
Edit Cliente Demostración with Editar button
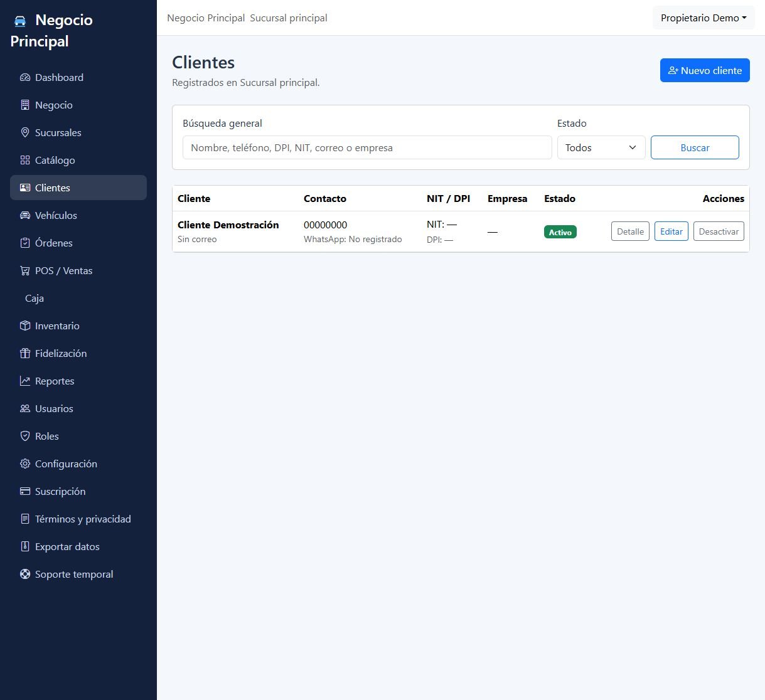pyautogui.click(x=671, y=231)
